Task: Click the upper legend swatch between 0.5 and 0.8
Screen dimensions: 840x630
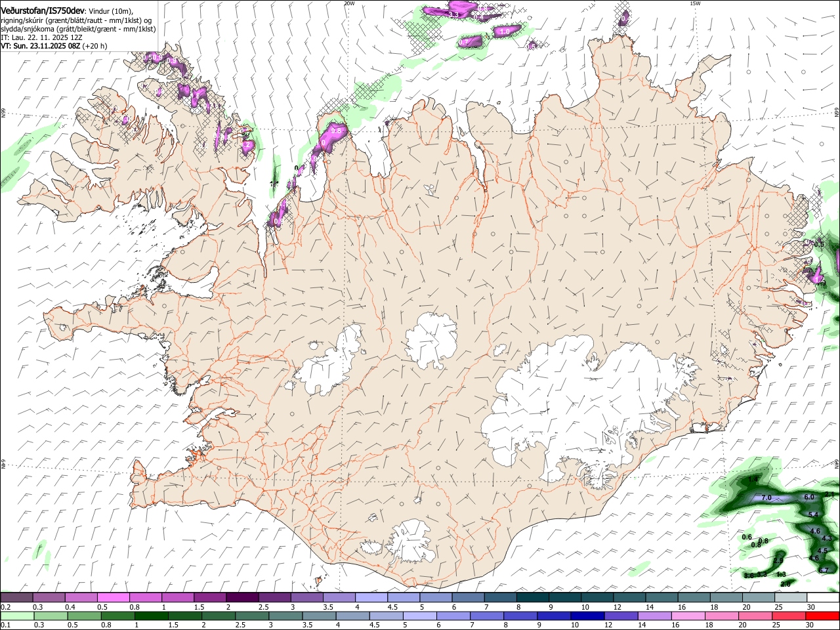Action: pyautogui.click(x=113, y=598)
